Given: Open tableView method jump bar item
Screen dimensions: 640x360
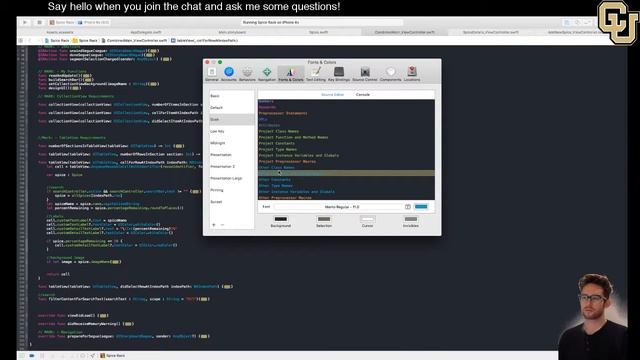Looking at the screenshot, I should point(204,40).
